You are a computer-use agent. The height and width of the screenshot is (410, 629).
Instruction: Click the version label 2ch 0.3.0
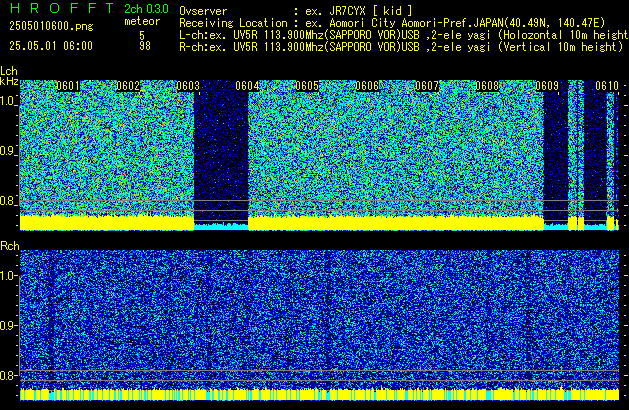146,9
